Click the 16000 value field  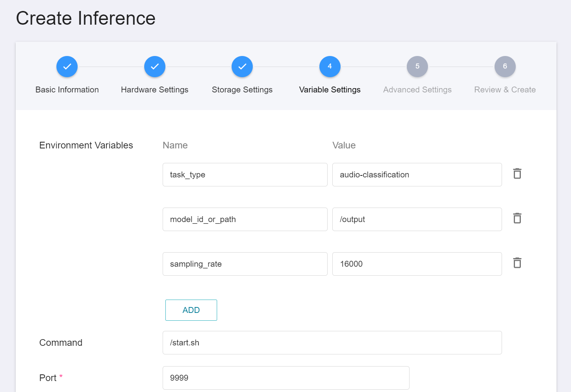point(417,264)
